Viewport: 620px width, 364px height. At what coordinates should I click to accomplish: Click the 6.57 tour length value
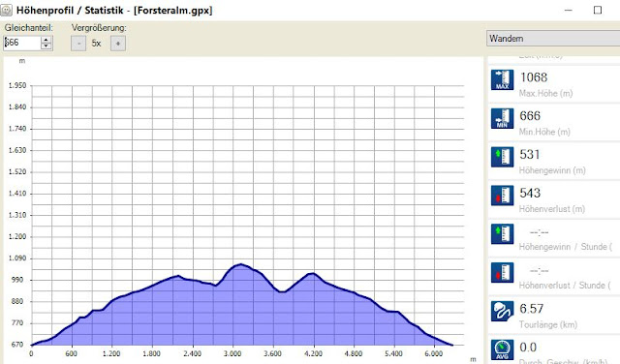pyautogui.click(x=532, y=309)
